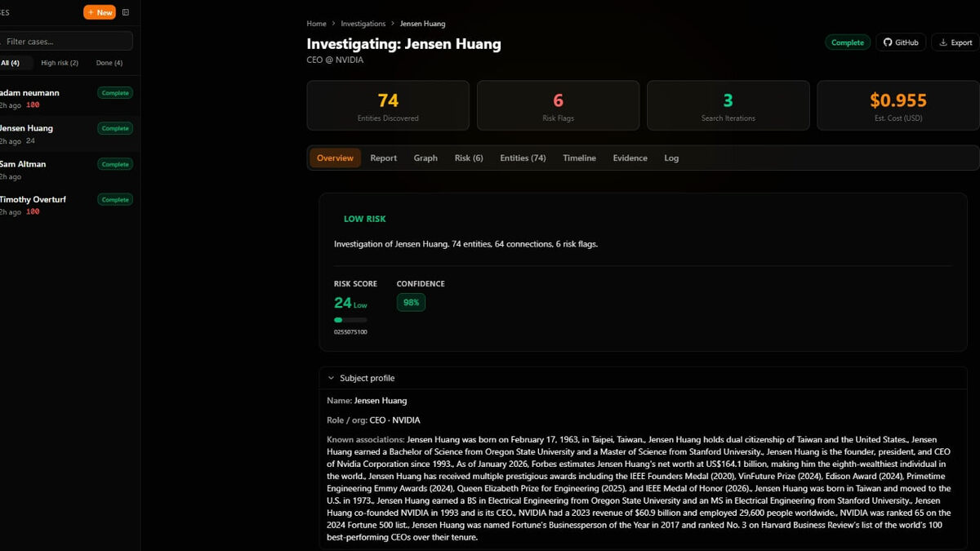Switch to the Evidence tab
980x551 pixels.
(x=630, y=158)
